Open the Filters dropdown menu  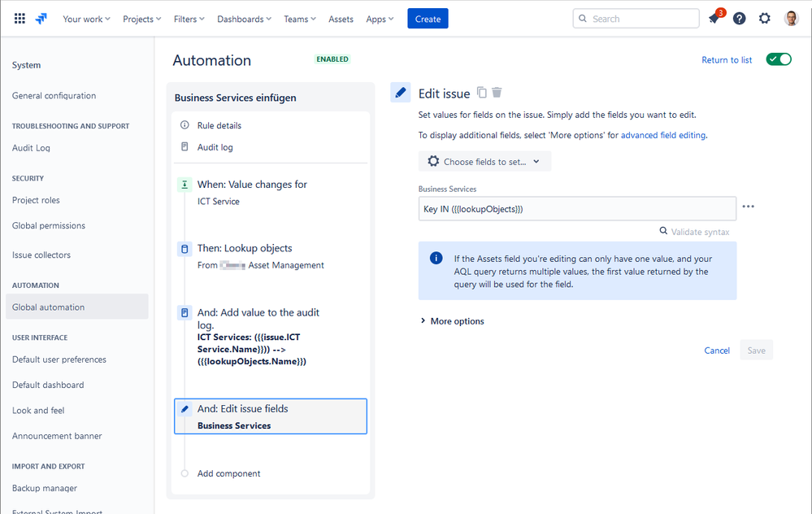[189, 19]
